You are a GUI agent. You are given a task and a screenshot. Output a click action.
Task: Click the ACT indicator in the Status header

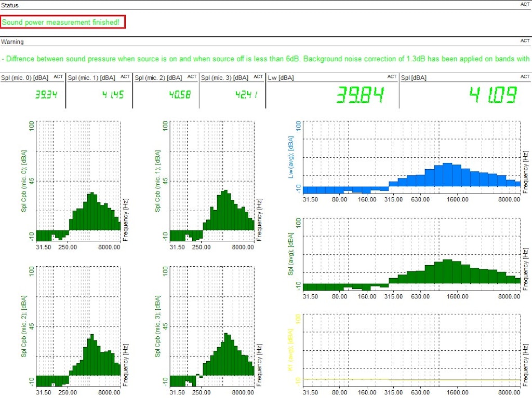(x=525, y=4)
